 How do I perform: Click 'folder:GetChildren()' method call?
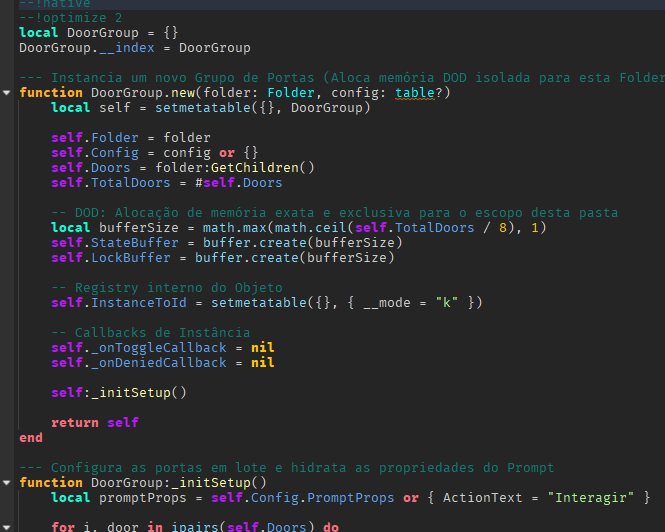tap(235, 168)
